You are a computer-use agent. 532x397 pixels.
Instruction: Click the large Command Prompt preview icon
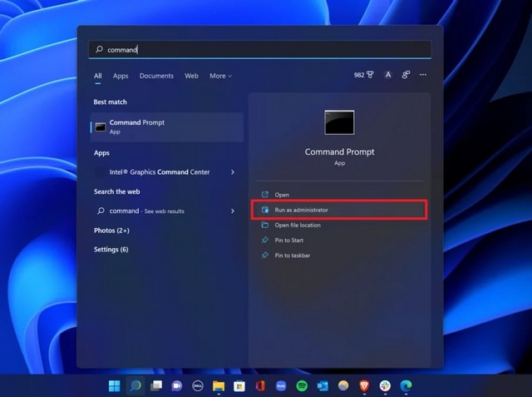click(x=339, y=123)
